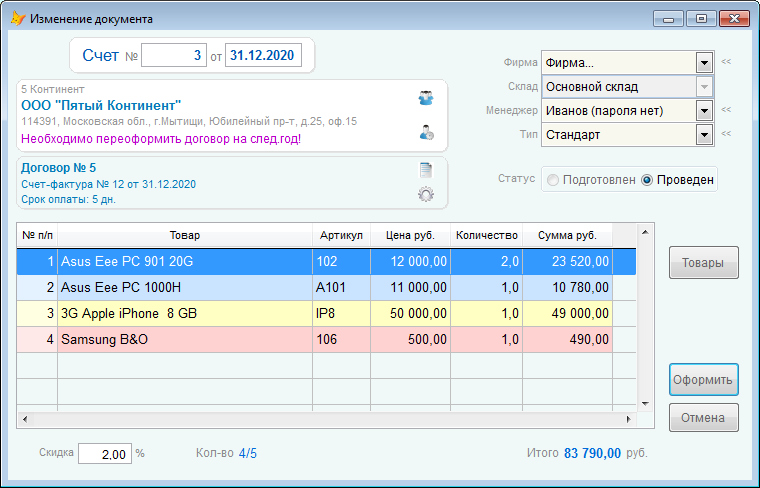Click the Цена руб. column header
Image resolution: width=760 pixels, height=488 pixels.
tap(411, 236)
